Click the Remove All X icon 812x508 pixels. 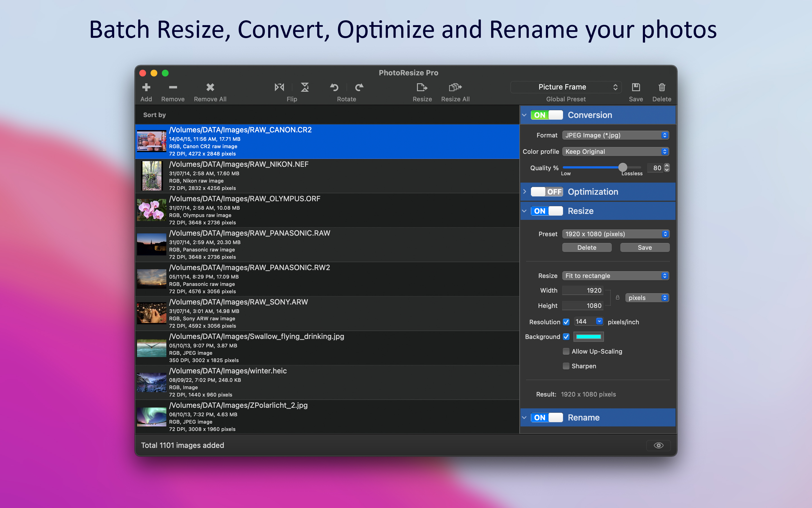point(210,87)
